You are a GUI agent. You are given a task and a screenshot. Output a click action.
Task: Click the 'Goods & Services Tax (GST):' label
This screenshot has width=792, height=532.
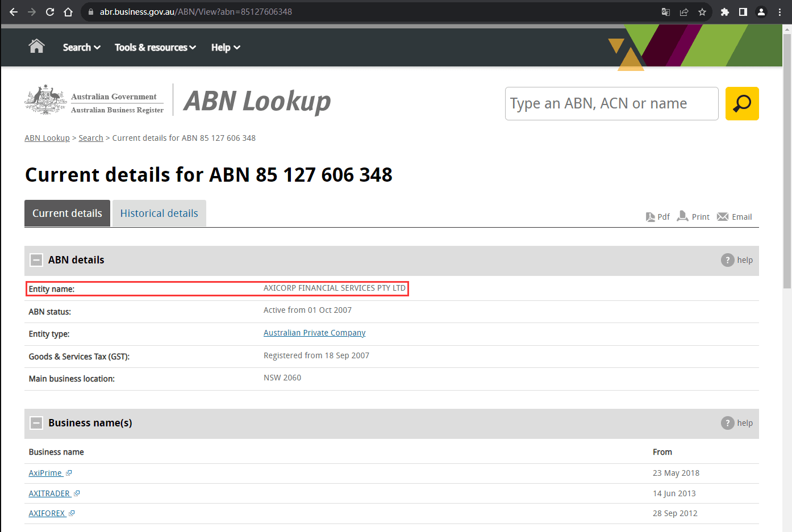[80, 357]
